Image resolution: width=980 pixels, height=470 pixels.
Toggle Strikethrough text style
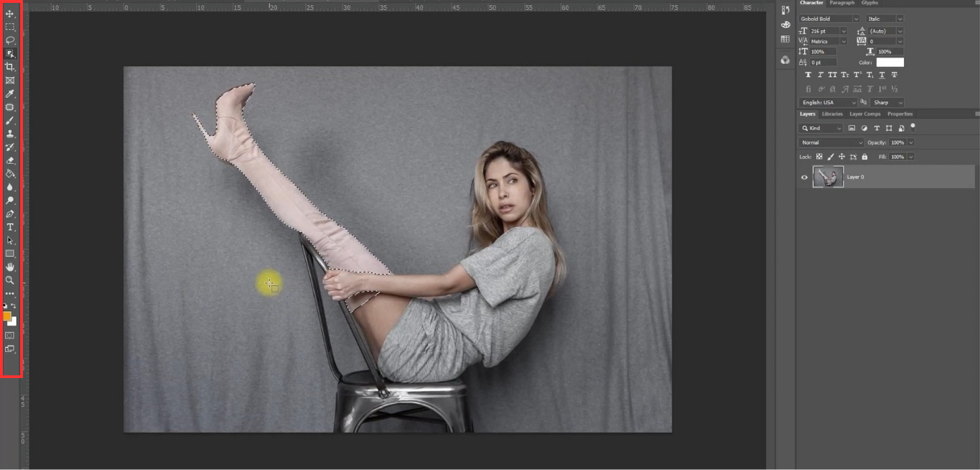click(894, 75)
